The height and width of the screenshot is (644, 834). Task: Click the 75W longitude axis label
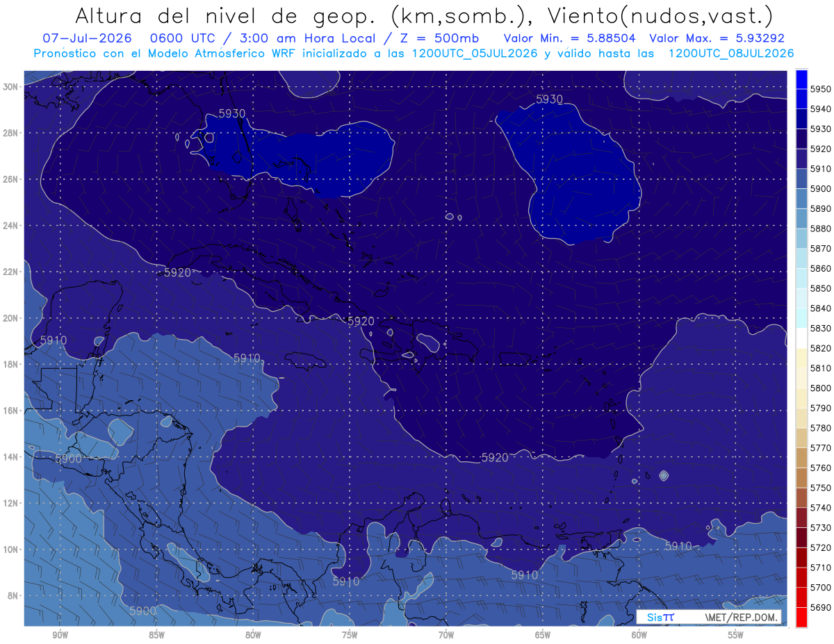click(x=350, y=634)
